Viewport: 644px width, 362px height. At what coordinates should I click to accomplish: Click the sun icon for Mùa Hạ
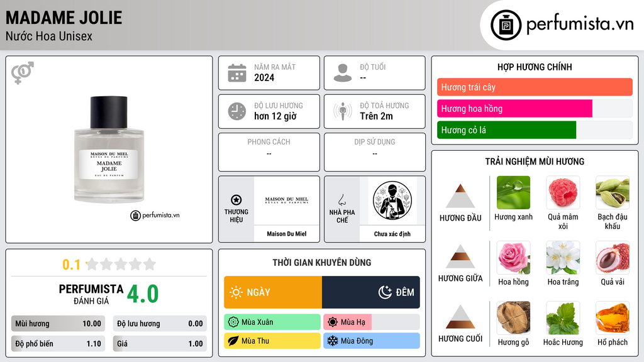point(333,322)
